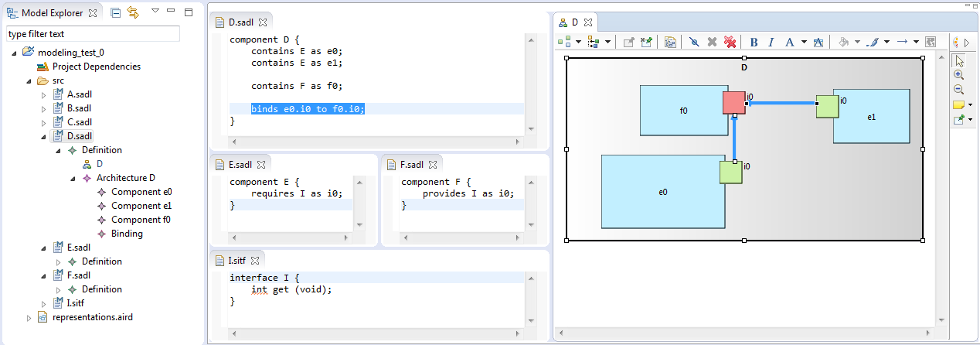The height and width of the screenshot is (345, 980).
Task: Click the Copy Layout icon in diagram toolbar
Action: tap(670, 42)
